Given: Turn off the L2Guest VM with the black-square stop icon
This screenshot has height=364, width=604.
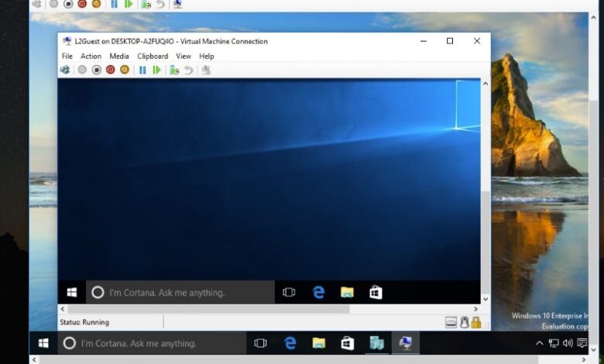Looking at the screenshot, I should (96, 70).
